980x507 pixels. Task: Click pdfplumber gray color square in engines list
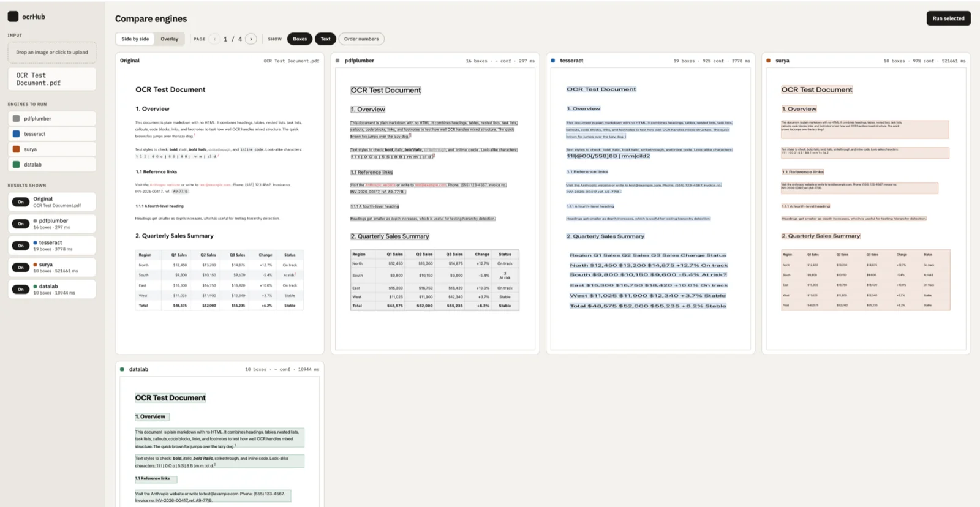click(17, 119)
